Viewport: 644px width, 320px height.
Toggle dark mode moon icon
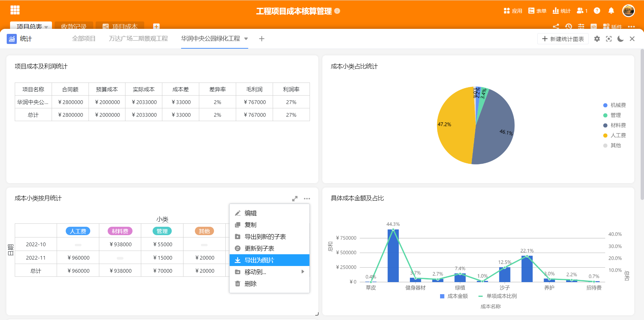(621, 39)
